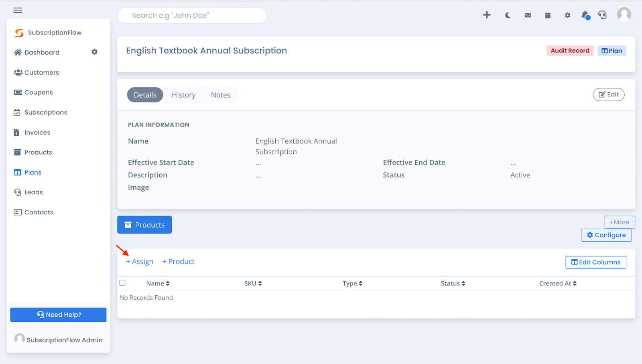Open Leads in sidebar
The image size is (642, 364).
28,192
